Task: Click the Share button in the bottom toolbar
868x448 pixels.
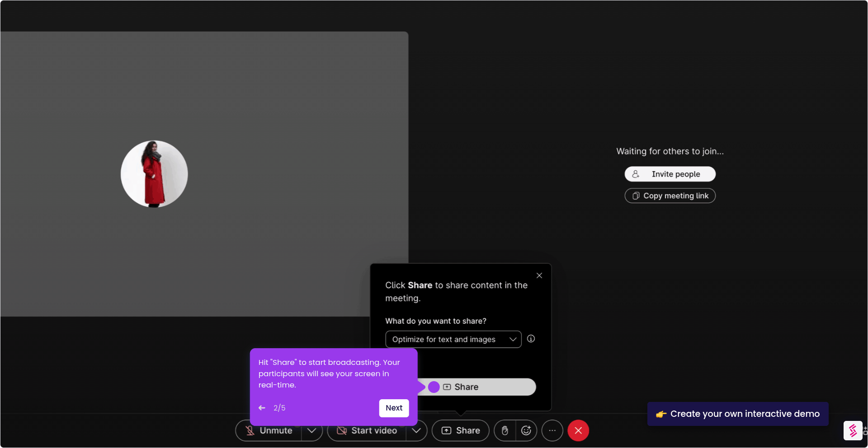Action: click(461, 430)
